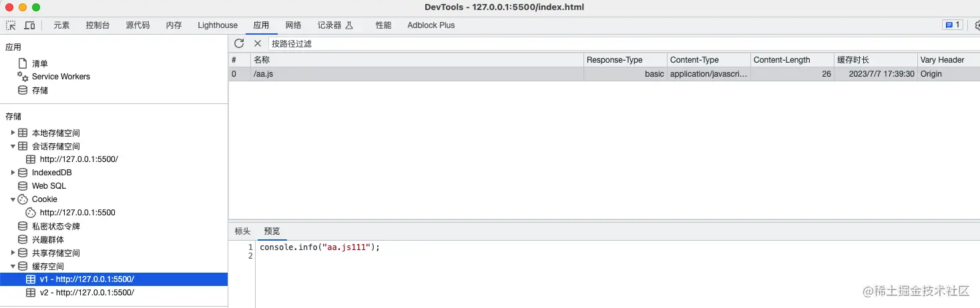Click the application/javascri... cell
This screenshot has width=980, height=308.
[709, 74]
